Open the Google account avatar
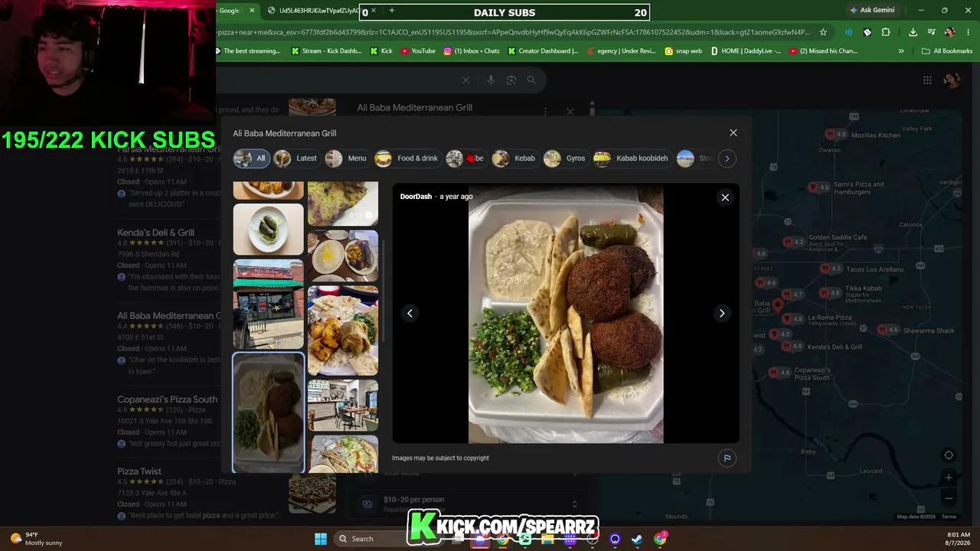The width and height of the screenshot is (980, 551). coord(952,80)
